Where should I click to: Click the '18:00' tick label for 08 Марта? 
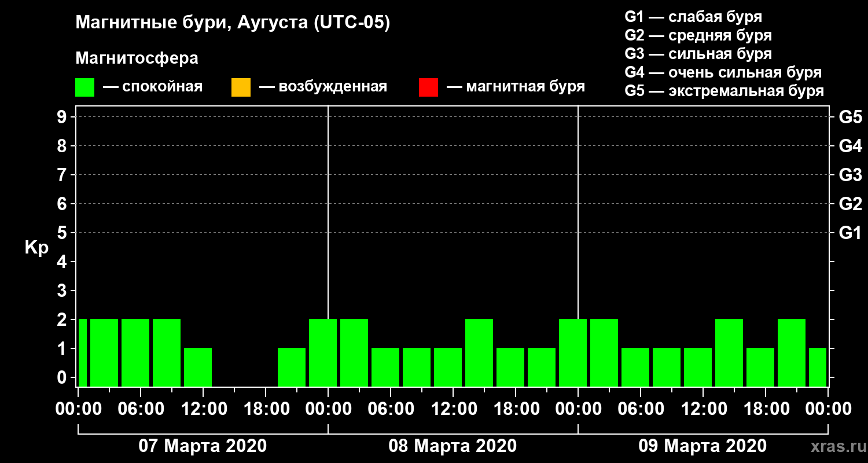point(516,409)
